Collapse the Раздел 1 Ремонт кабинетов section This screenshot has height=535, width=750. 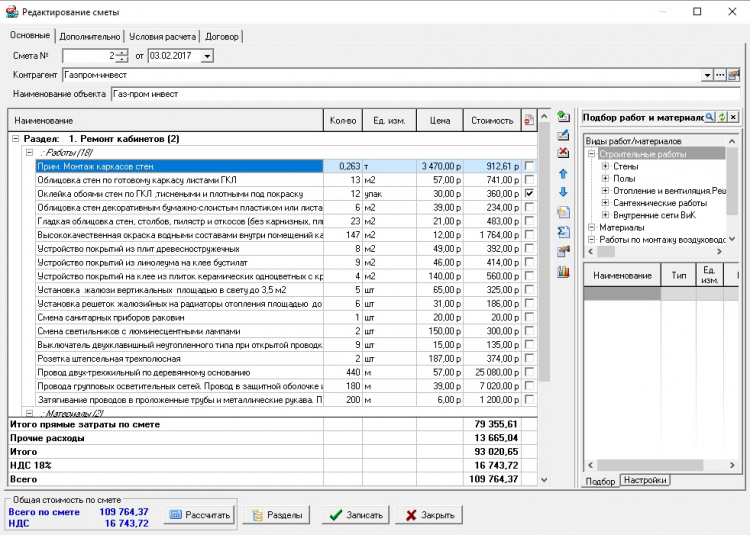click(x=15, y=138)
